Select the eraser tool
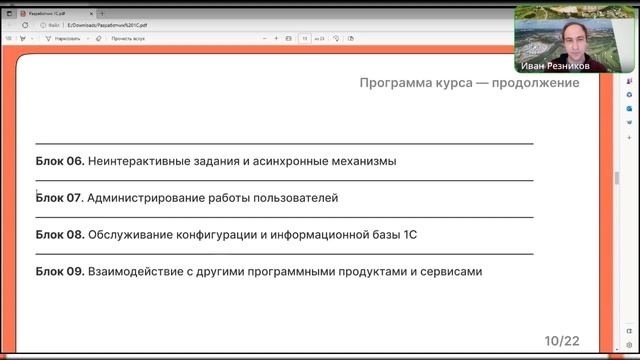The width and height of the screenshot is (640, 360). click(x=98, y=38)
